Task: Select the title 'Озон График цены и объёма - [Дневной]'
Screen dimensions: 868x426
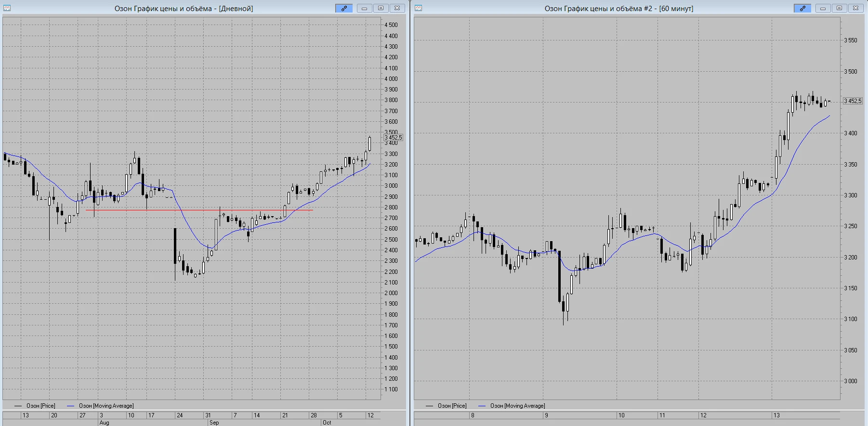Action: coord(184,9)
